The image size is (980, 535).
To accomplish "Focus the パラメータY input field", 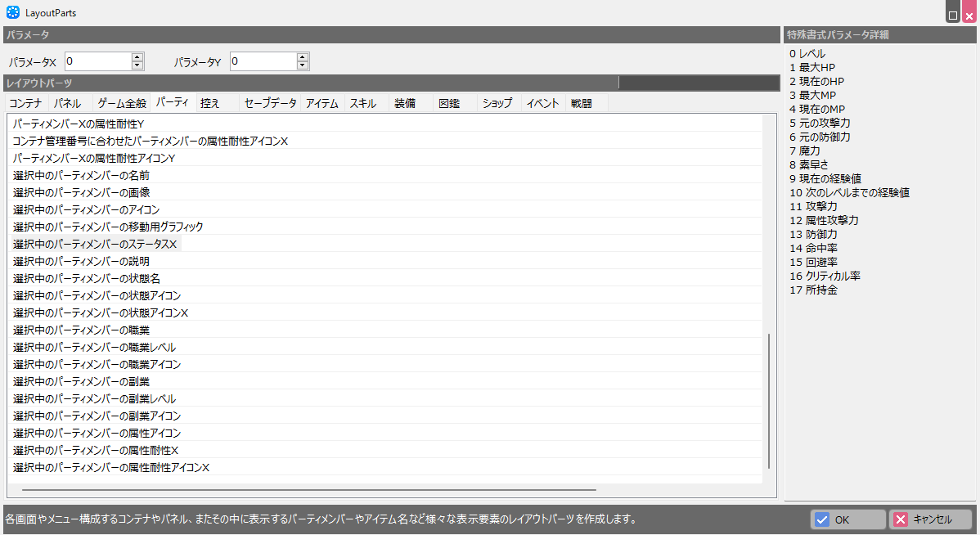I will click(x=262, y=61).
